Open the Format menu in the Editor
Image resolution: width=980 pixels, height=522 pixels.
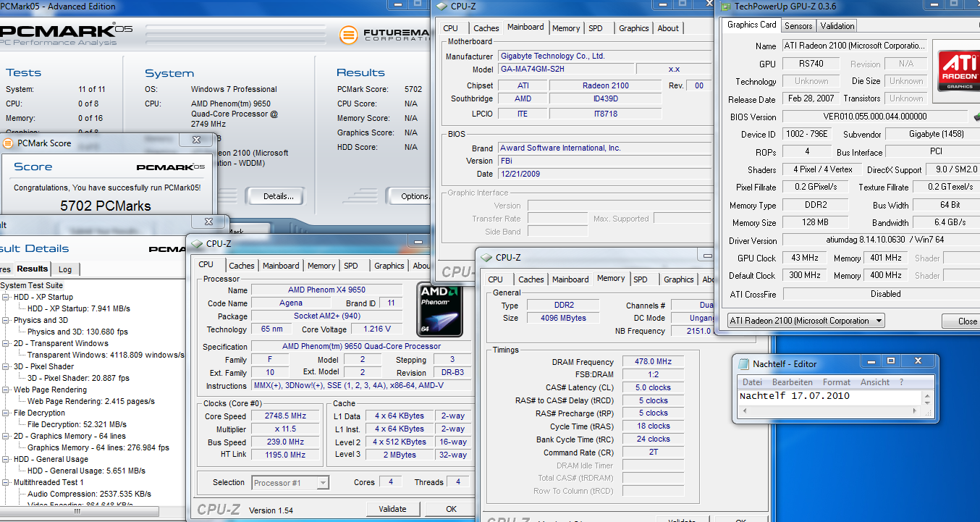837,382
